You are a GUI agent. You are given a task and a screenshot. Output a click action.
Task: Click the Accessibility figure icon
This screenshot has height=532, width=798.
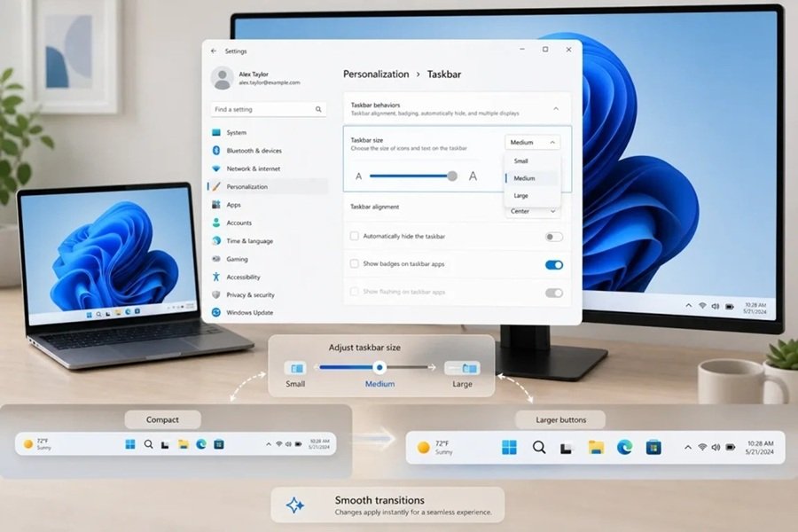tap(216, 277)
